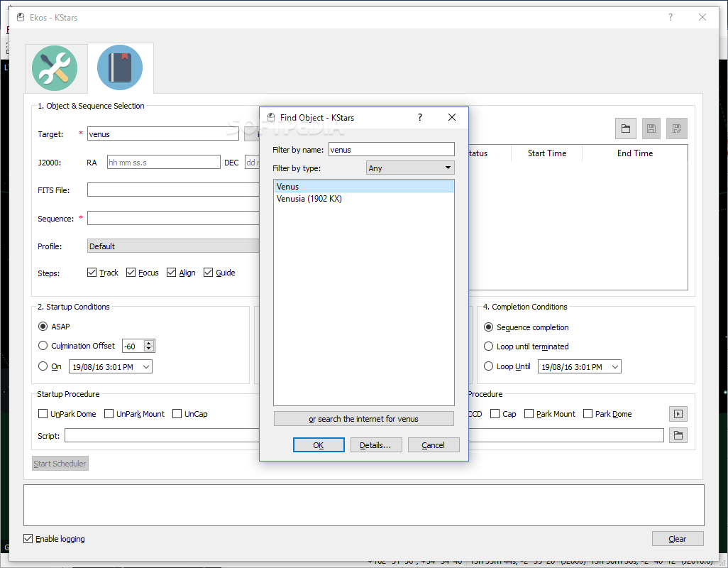The height and width of the screenshot is (568, 728).
Task: Open scheduler list folder icon
Action: point(625,129)
